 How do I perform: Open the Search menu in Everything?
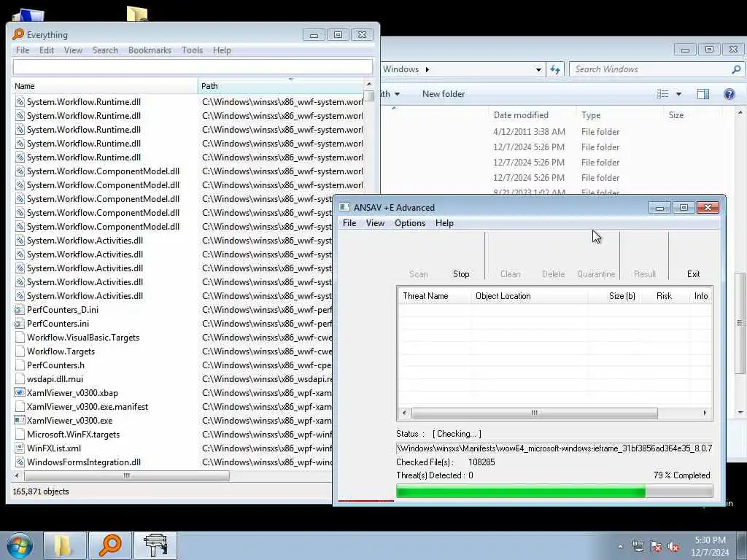105,50
